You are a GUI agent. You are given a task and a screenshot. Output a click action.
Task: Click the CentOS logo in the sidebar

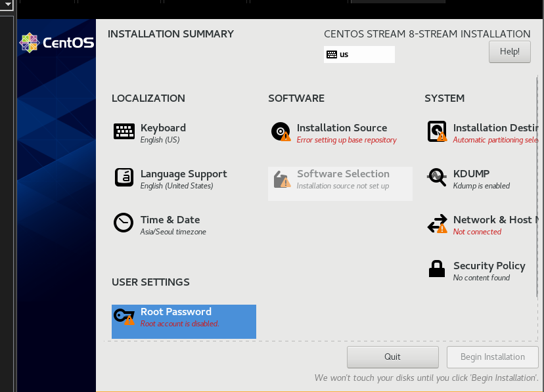tap(57, 43)
